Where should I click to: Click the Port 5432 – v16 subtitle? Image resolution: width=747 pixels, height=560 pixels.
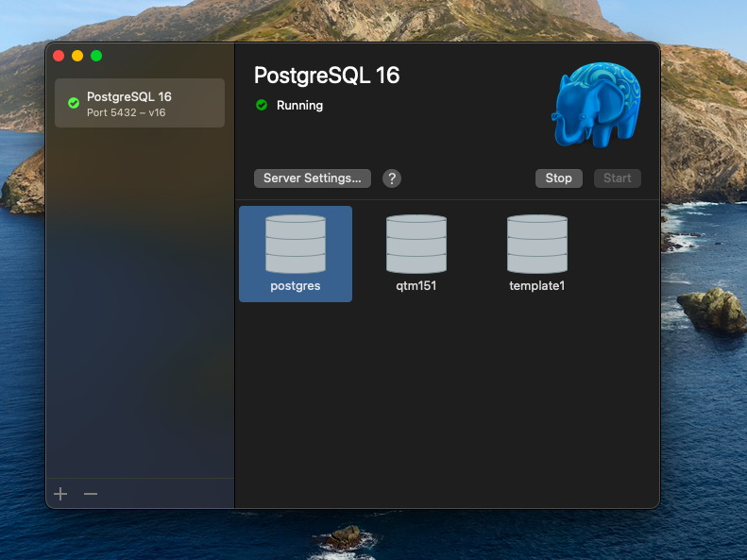click(x=126, y=112)
